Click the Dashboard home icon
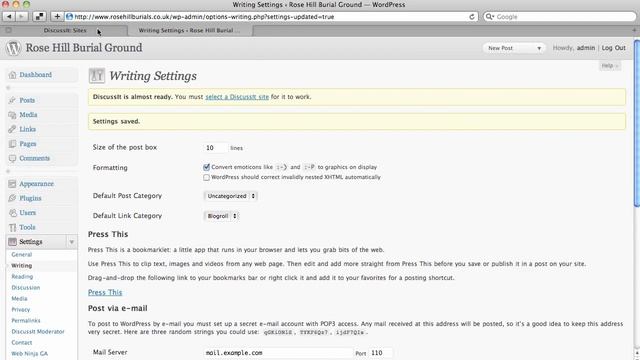Viewport: 640px width, 360px height. pyautogui.click(x=12, y=75)
